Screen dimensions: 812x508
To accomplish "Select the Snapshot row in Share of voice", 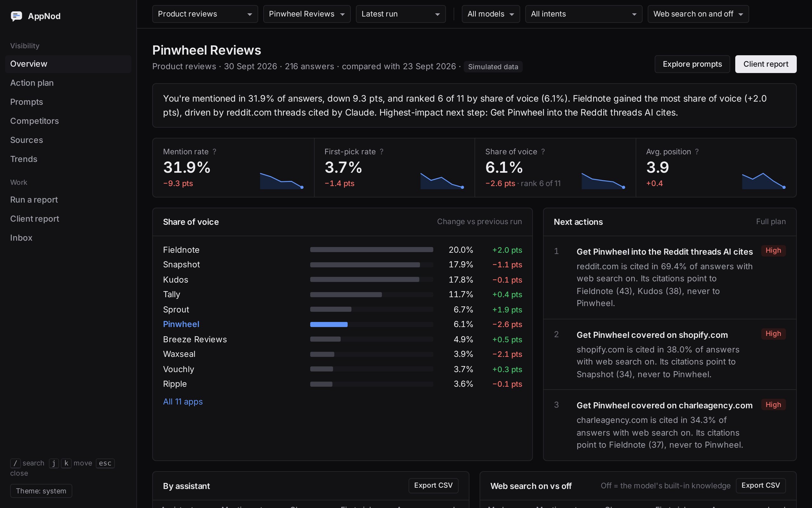I will pos(342,265).
